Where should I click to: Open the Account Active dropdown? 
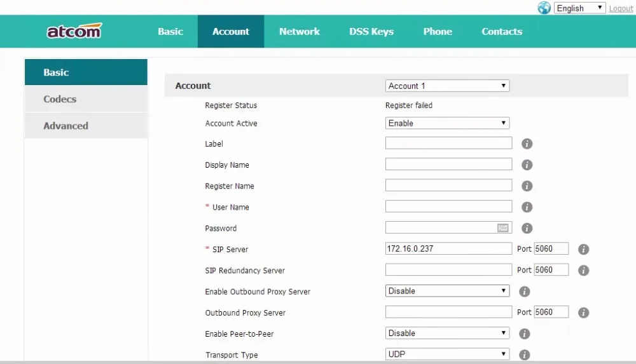point(447,123)
